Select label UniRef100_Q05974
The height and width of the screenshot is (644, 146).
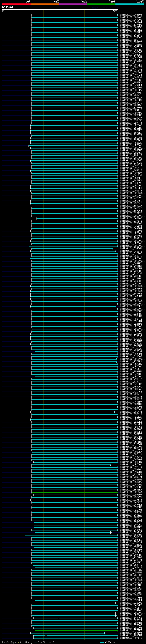tap(131, 191)
